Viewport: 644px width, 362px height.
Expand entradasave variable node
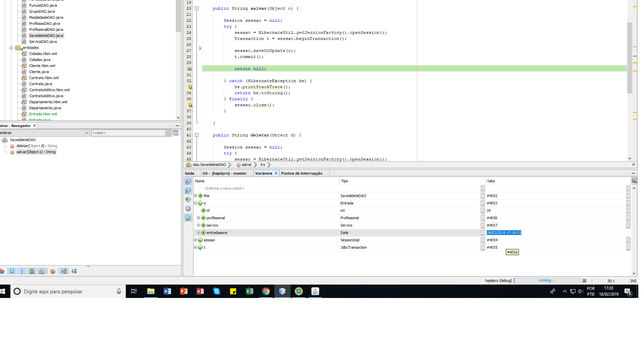point(198,233)
